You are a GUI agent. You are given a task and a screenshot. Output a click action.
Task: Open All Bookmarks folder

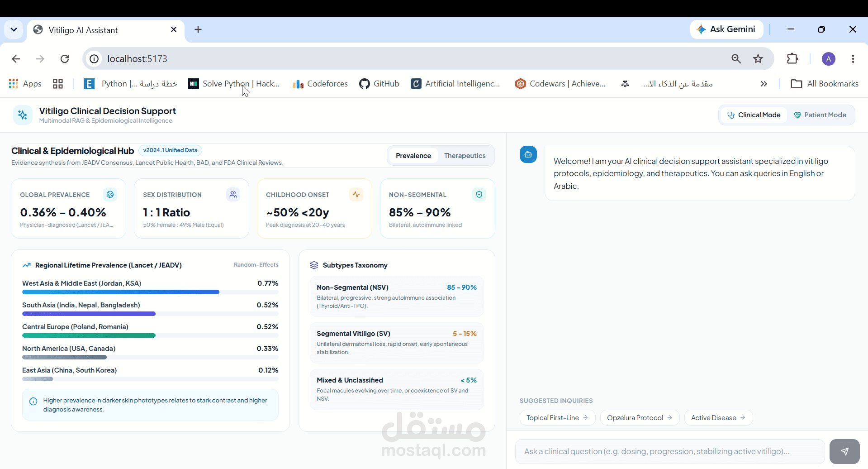pos(825,84)
